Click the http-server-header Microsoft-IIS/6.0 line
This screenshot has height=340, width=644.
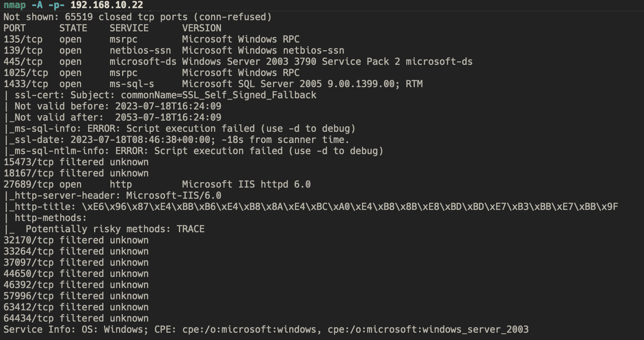[112, 196]
